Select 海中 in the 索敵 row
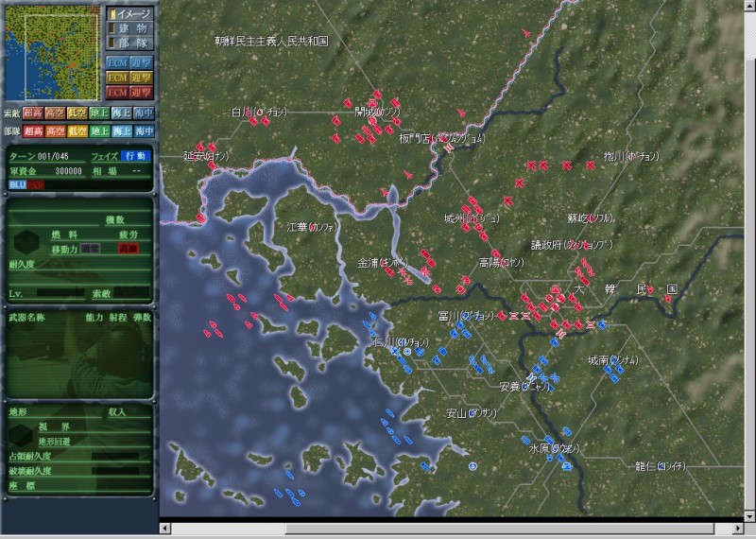Viewport: 756px width, 539px height. point(144,113)
